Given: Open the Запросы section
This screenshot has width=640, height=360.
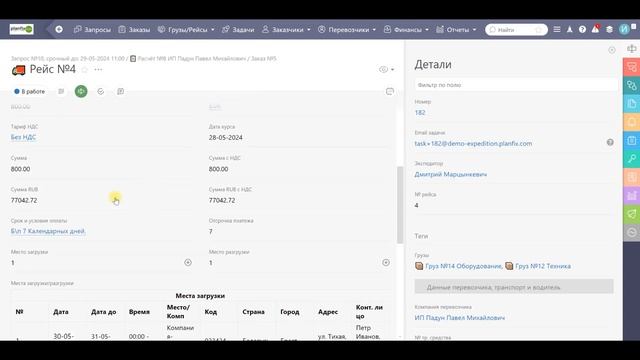Looking at the screenshot, I should [x=92, y=29].
